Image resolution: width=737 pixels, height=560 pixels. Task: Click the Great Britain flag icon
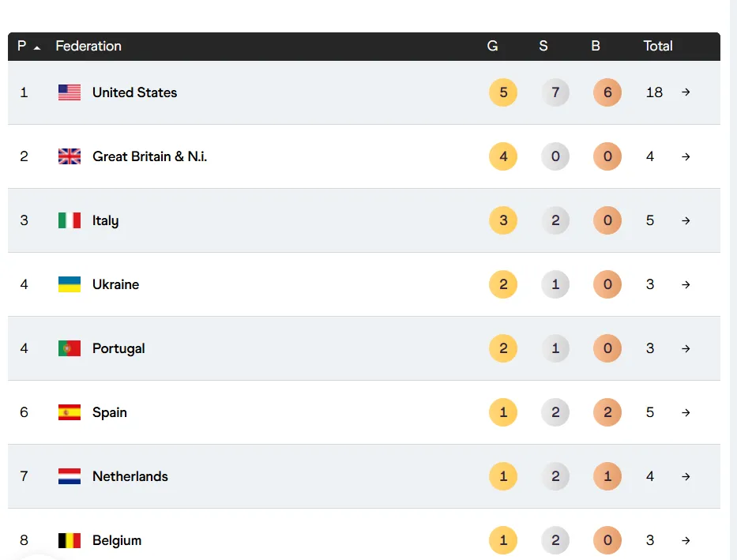tap(70, 156)
